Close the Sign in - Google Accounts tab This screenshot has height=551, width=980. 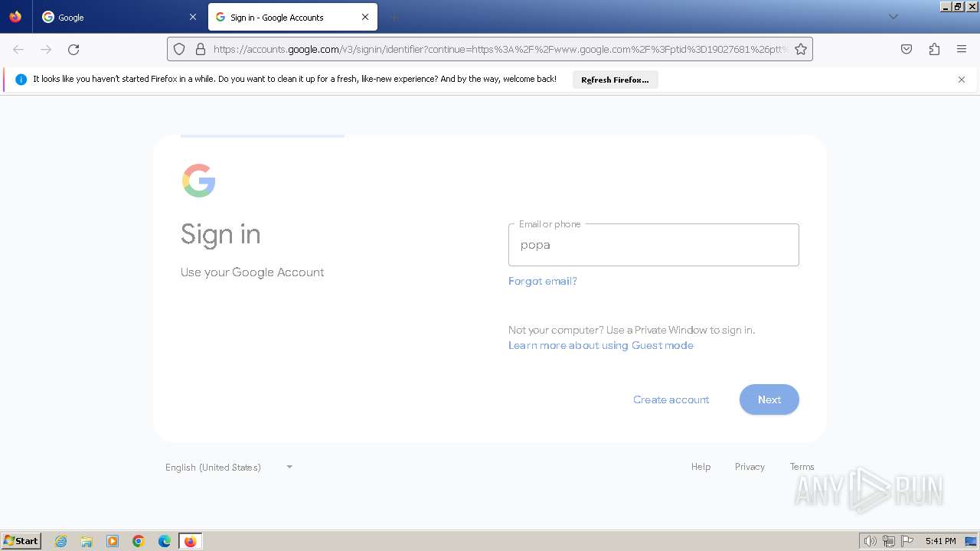pyautogui.click(x=365, y=17)
